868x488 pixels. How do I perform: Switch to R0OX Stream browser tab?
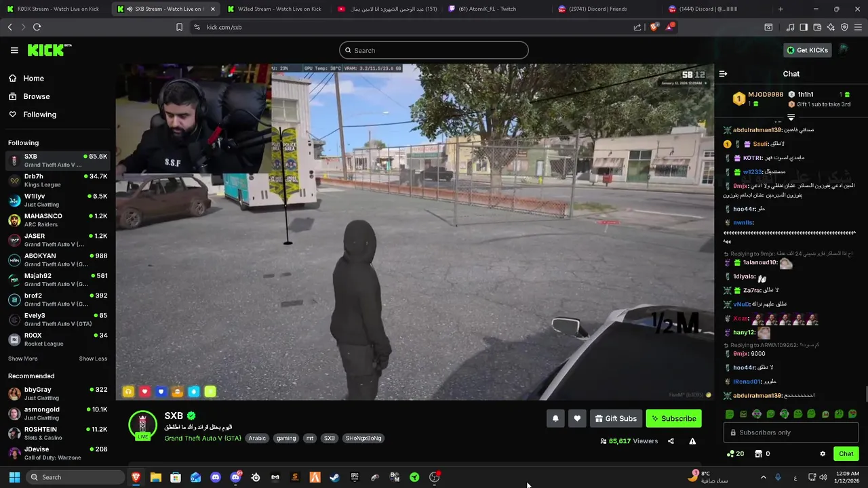56,9
